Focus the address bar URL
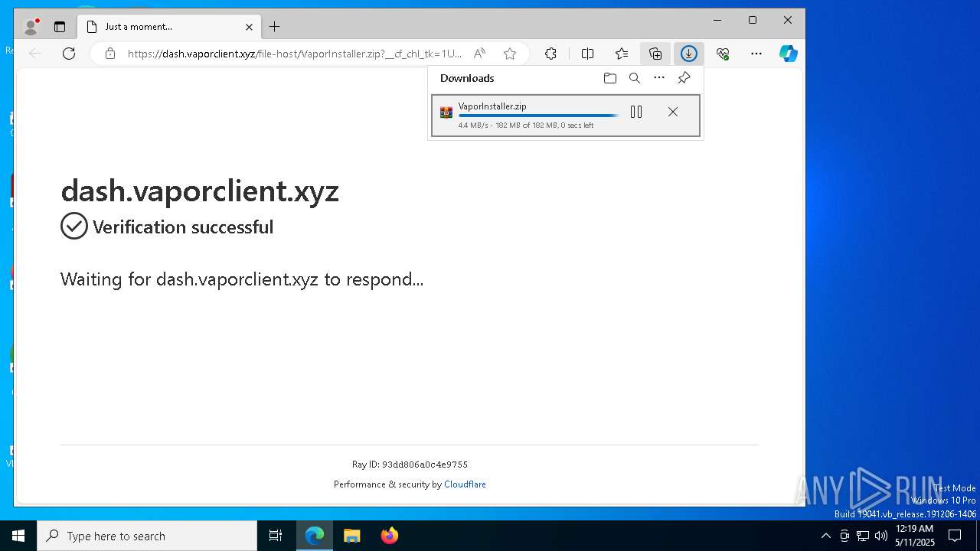Screen dimensions: 980x551 click(295, 54)
